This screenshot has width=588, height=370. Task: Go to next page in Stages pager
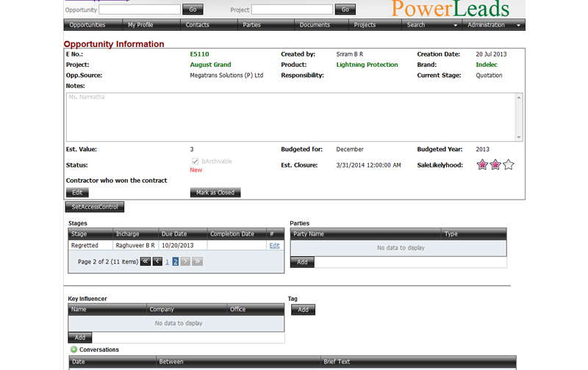[x=186, y=261]
